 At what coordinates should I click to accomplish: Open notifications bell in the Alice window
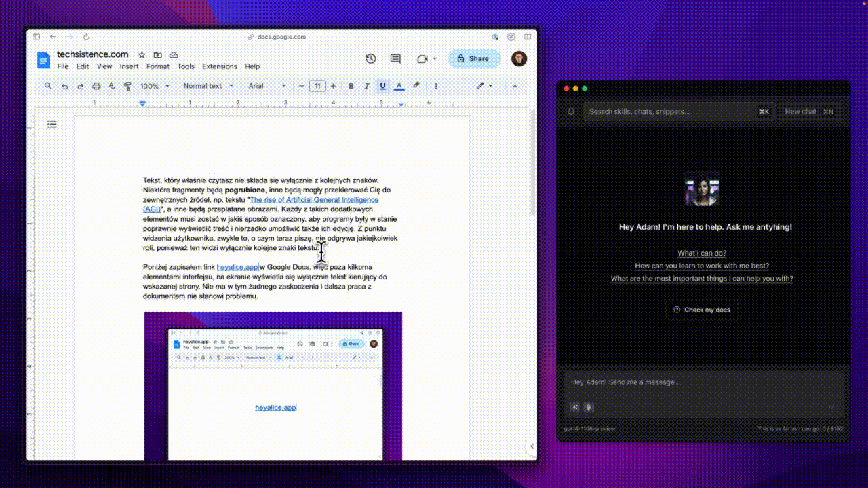(571, 112)
